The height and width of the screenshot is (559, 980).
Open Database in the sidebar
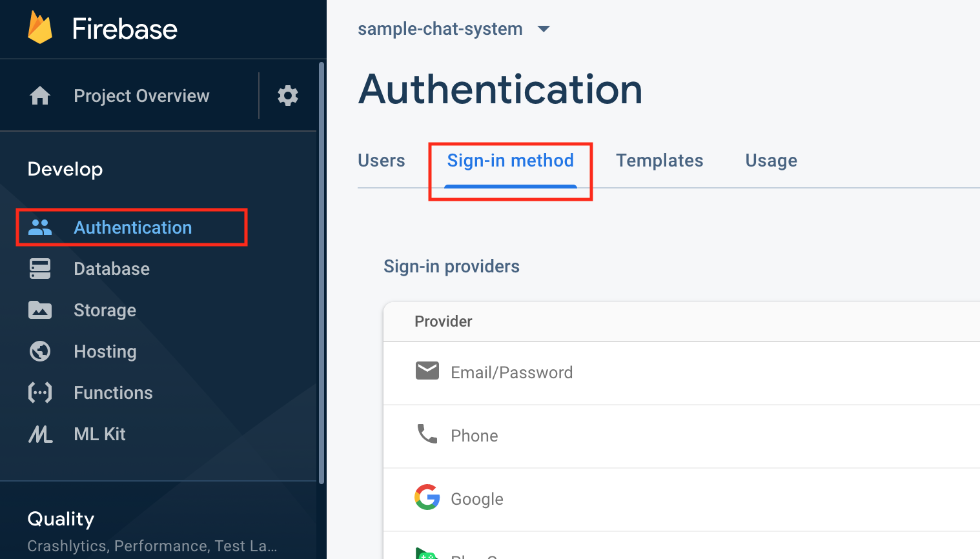[112, 269]
